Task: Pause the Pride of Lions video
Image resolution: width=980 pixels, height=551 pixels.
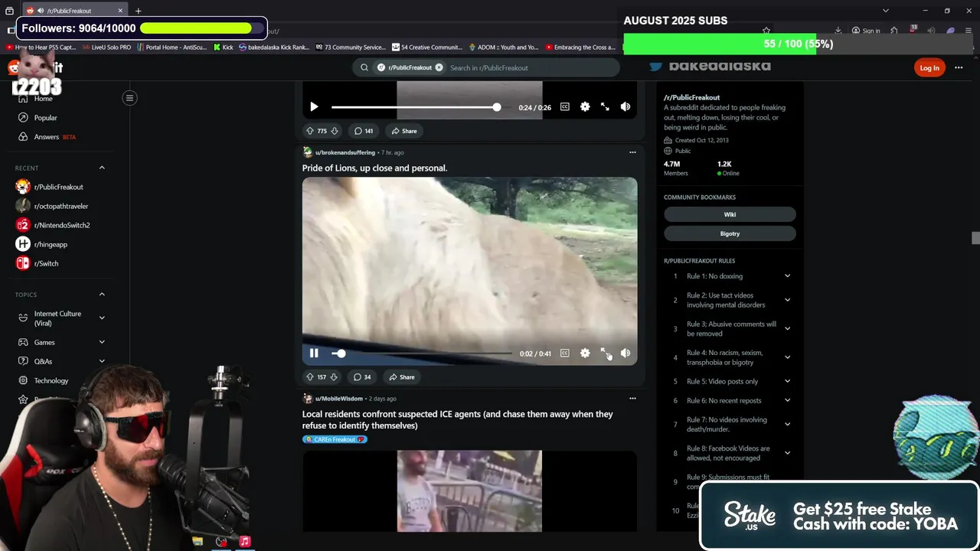Action: 314,354
